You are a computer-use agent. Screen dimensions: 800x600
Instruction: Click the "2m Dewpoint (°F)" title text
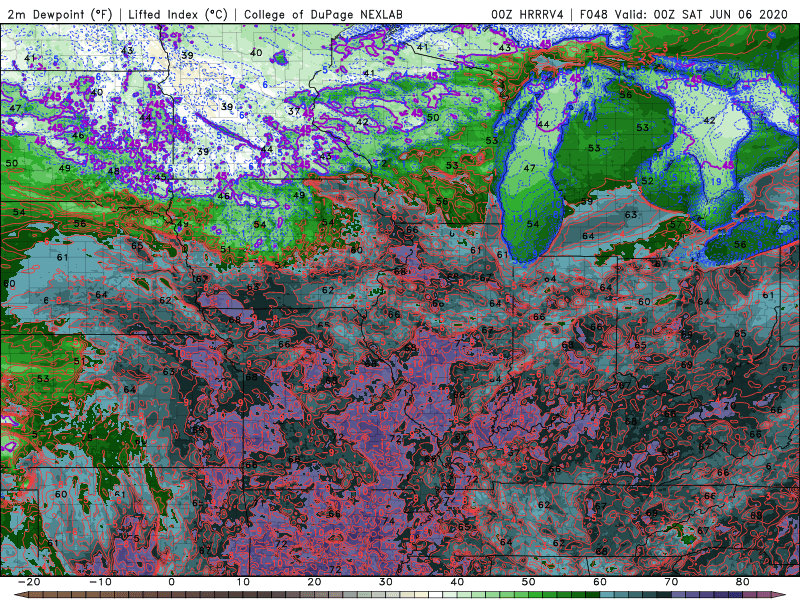point(60,14)
